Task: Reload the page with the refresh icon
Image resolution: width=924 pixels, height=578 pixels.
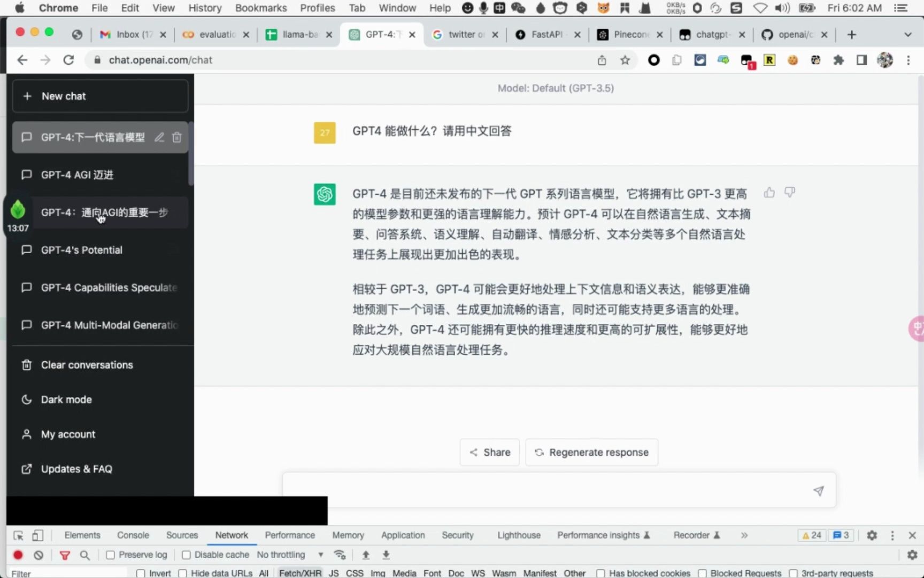Action: tap(68, 60)
